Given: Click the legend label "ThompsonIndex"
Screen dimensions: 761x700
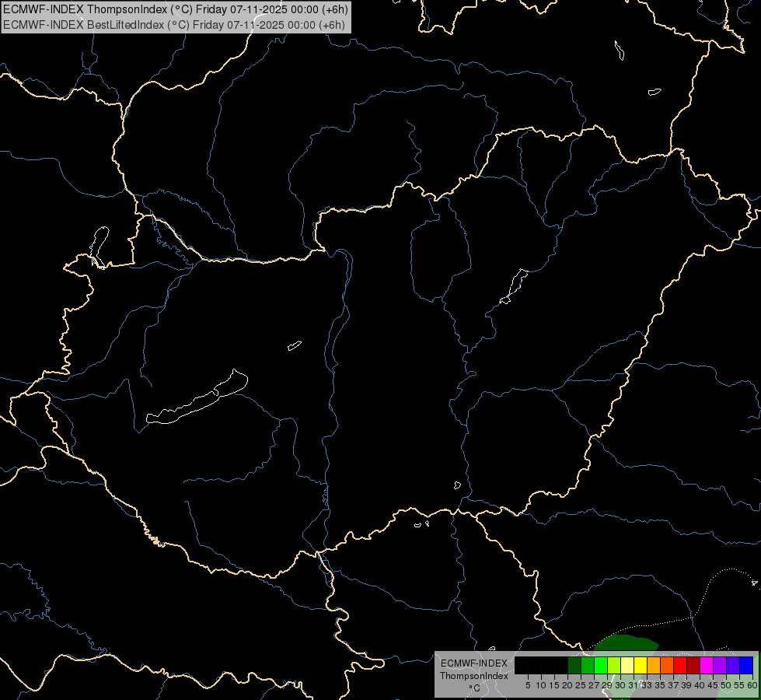Looking at the screenshot, I should point(474,676).
